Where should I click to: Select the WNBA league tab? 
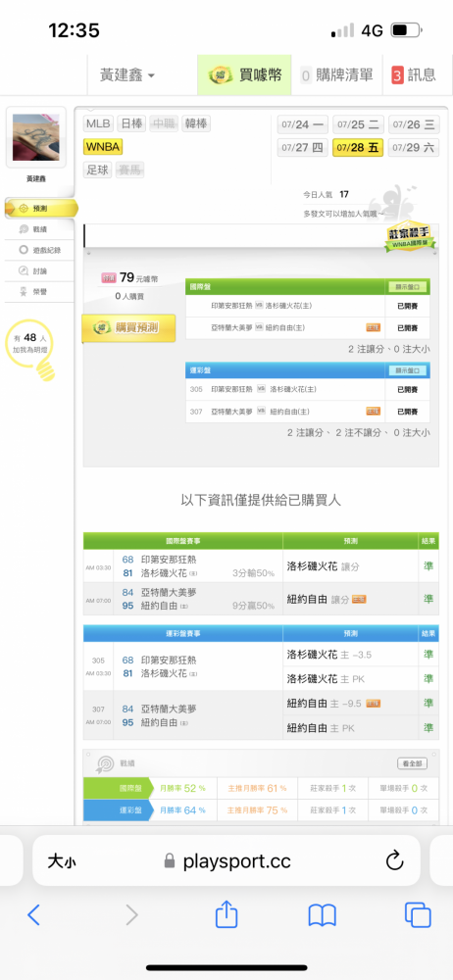pos(103,147)
